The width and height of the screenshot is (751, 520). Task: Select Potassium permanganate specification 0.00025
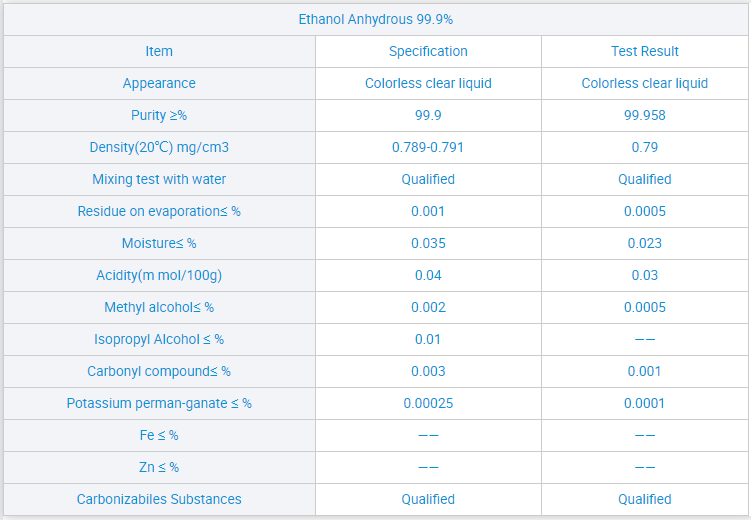pyautogui.click(x=428, y=403)
